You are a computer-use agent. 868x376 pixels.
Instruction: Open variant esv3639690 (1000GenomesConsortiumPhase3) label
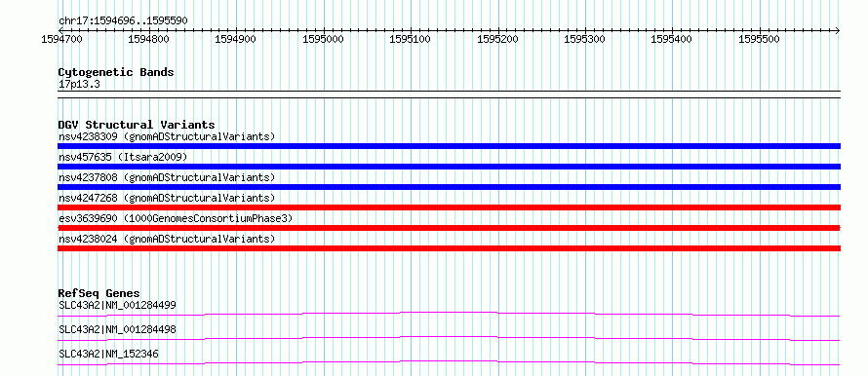176,218
